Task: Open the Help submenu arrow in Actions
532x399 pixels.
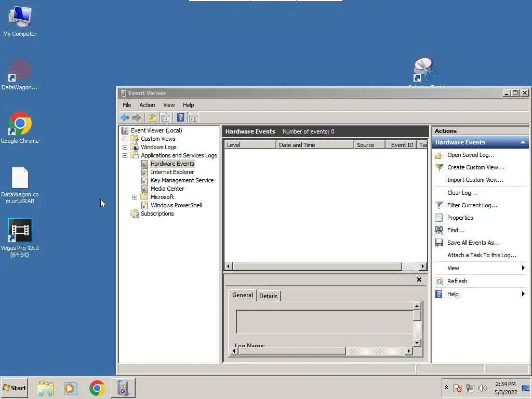Action: 523,294
